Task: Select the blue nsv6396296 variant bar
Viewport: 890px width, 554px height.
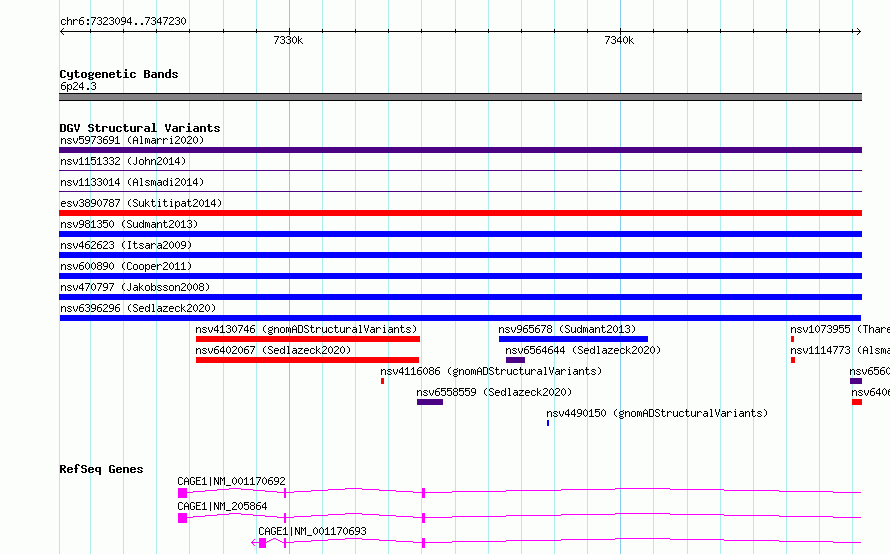Action: (x=460, y=318)
